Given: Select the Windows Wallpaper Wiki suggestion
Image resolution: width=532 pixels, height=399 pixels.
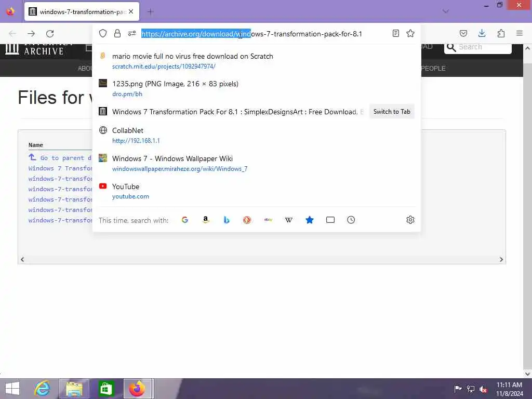Looking at the screenshot, I should (x=256, y=163).
